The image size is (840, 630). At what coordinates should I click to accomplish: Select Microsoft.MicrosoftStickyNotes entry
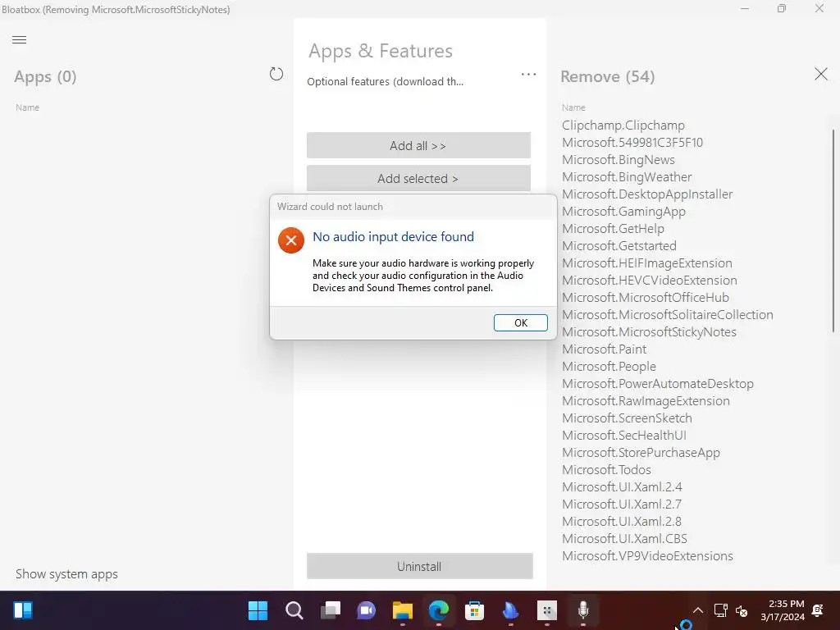(650, 331)
